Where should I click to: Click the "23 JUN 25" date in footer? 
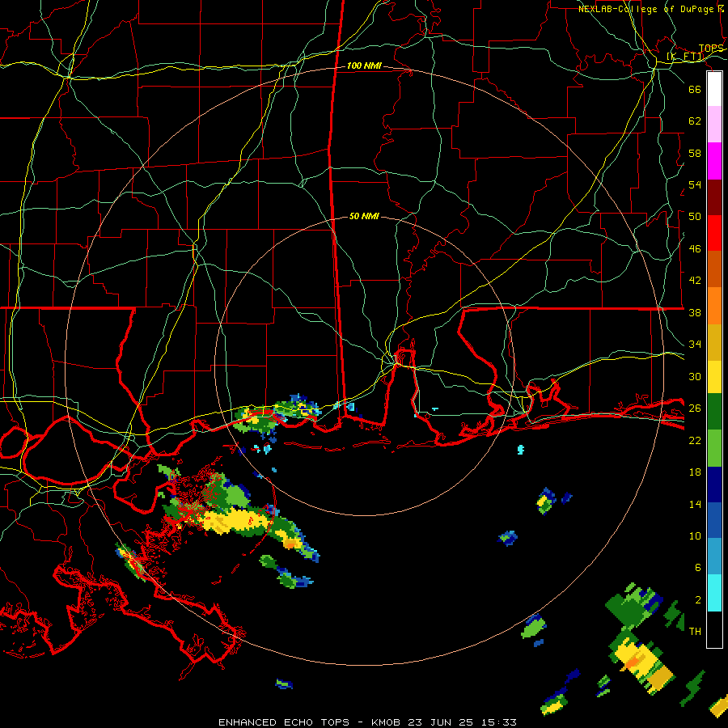(x=441, y=722)
